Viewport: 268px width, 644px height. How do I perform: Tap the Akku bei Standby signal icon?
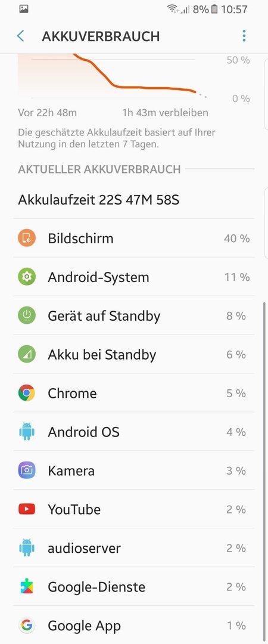[x=27, y=354]
